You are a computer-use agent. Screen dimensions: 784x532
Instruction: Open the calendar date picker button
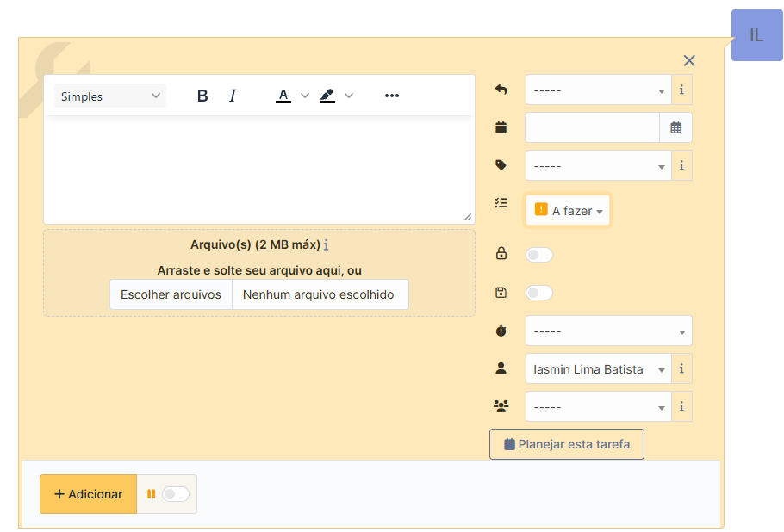tap(676, 128)
